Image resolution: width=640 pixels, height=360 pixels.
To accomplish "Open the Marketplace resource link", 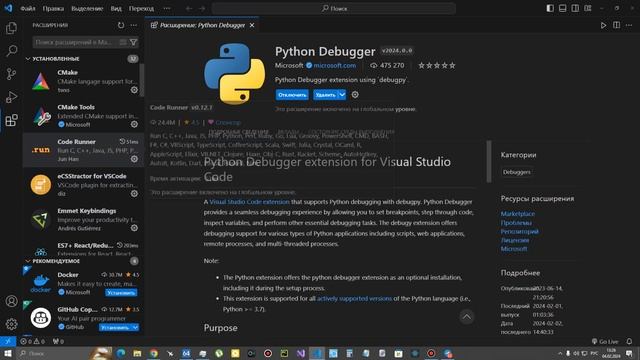I will click(x=518, y=213).
